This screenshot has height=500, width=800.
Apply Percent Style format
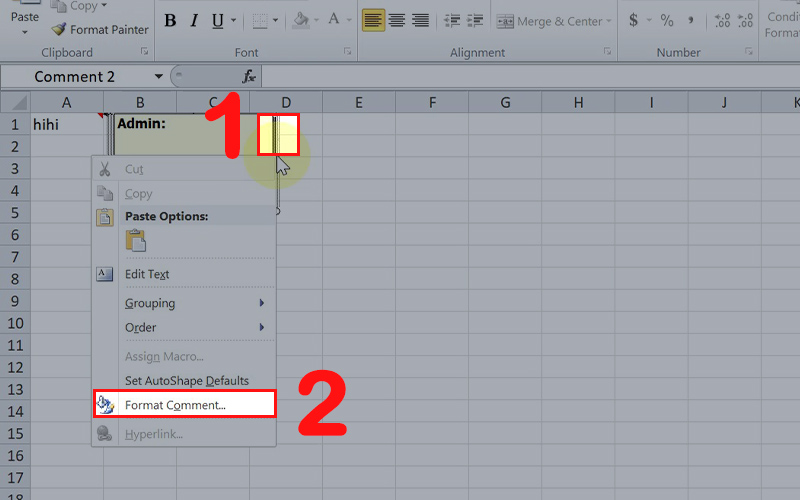[x=667, y=20]
